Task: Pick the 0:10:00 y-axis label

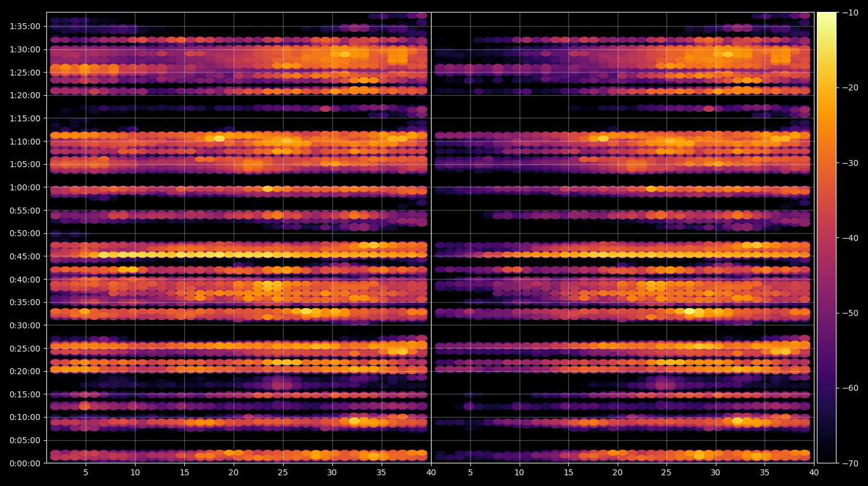Action: (25, 417)
